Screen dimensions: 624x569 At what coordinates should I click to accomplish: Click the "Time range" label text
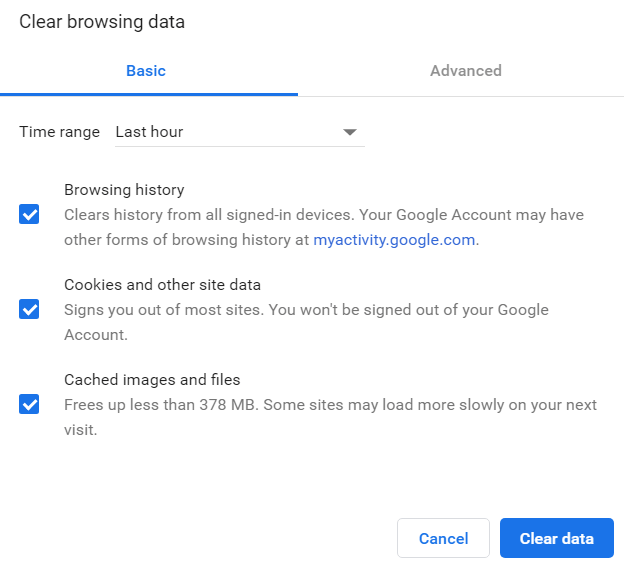[59, 132]
